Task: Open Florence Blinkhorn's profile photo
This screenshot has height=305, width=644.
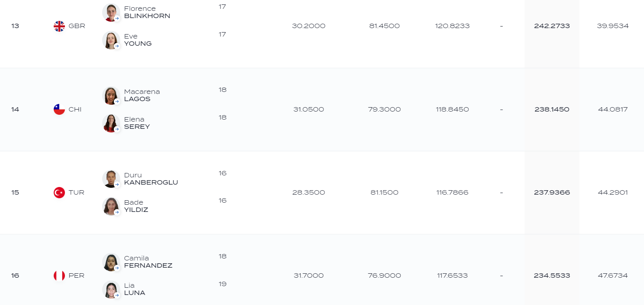Action: point(111,12)
